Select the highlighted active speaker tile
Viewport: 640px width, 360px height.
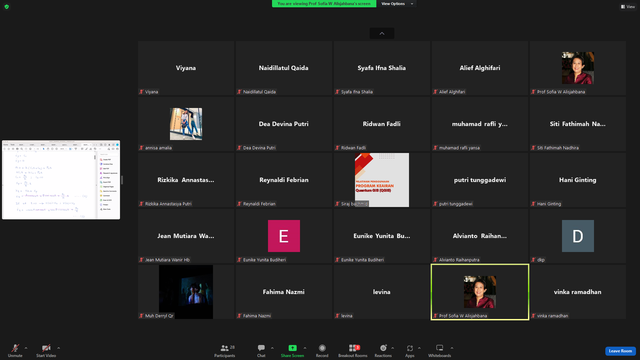(x=480, y=291)
